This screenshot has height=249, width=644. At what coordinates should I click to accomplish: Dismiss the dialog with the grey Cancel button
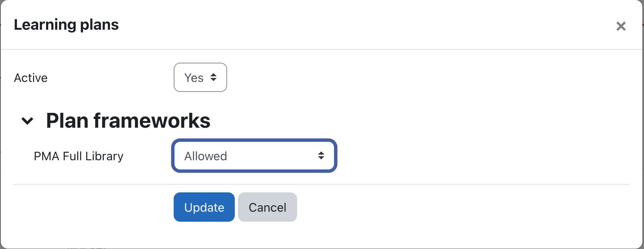[267, 207]
